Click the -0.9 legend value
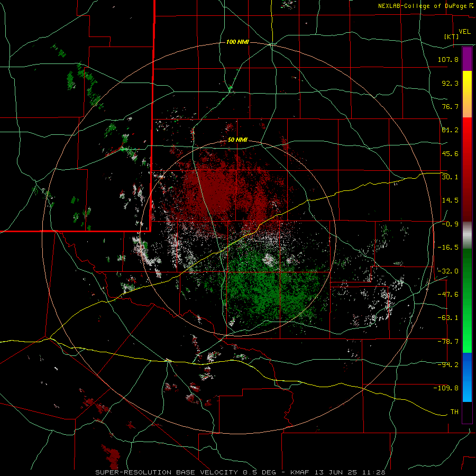476x476 pixels. (x=450, y=224)
